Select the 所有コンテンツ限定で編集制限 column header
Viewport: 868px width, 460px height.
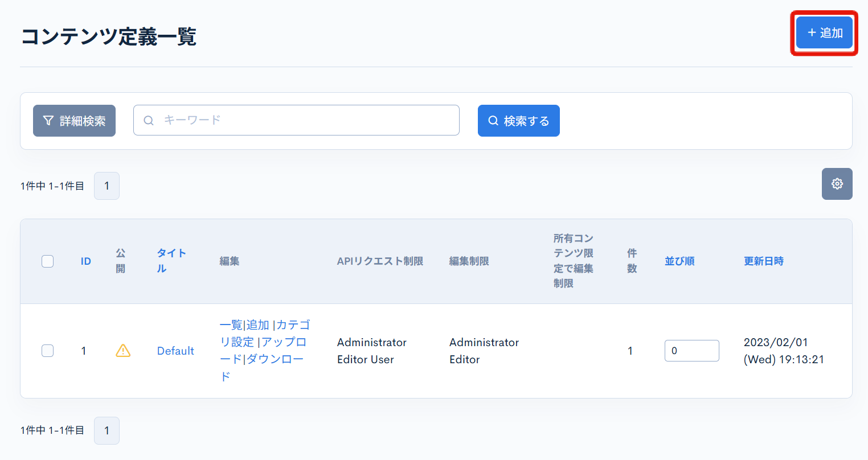(x=574, y=261)
